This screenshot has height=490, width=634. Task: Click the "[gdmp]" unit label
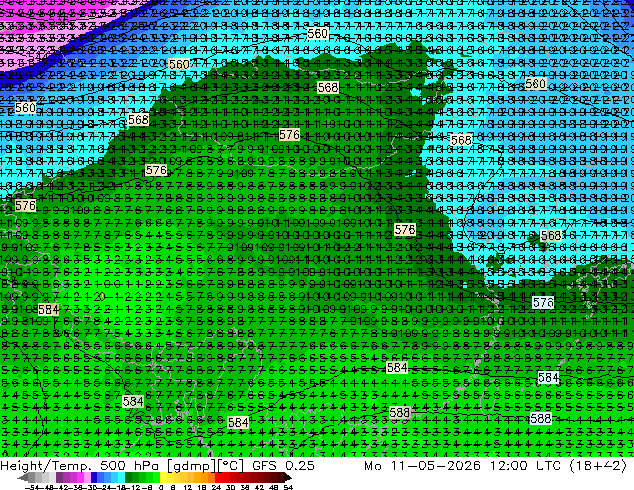191,466
